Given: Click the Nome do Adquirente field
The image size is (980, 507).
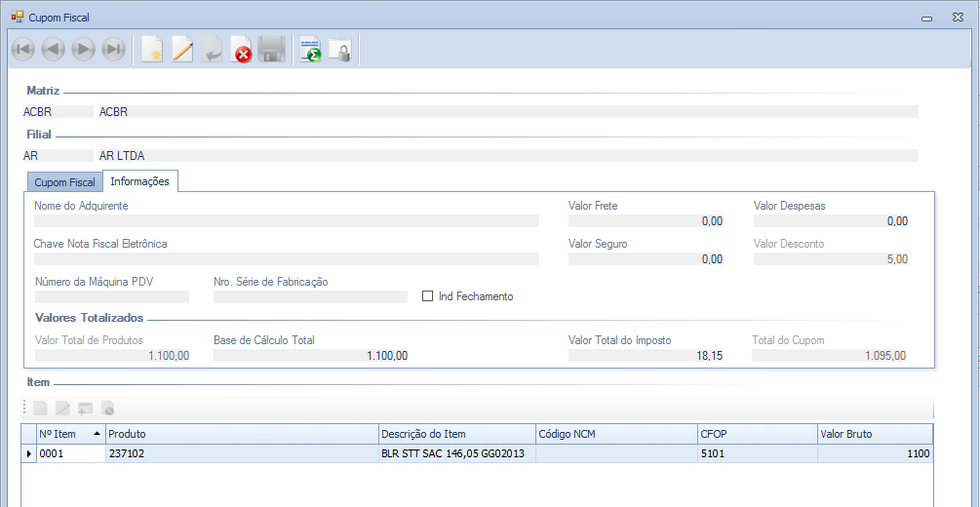Looking at the screenshot, I should tap(286, 221).
